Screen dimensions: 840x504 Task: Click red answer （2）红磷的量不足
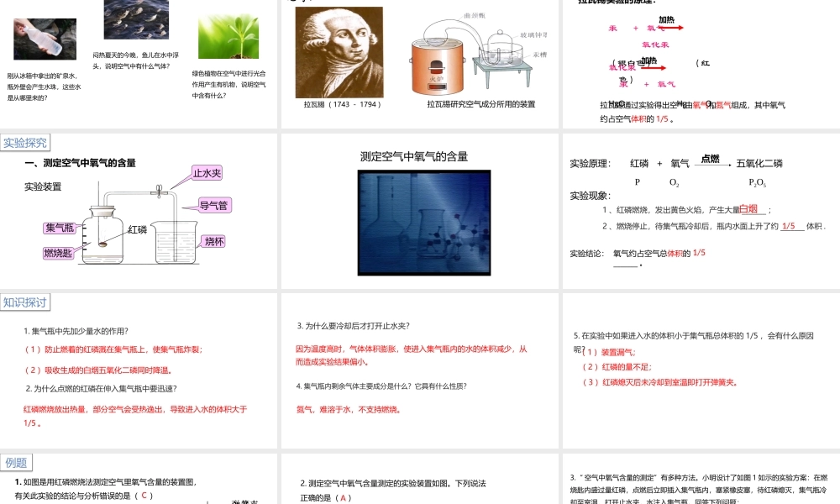click(x=617, y=367)
